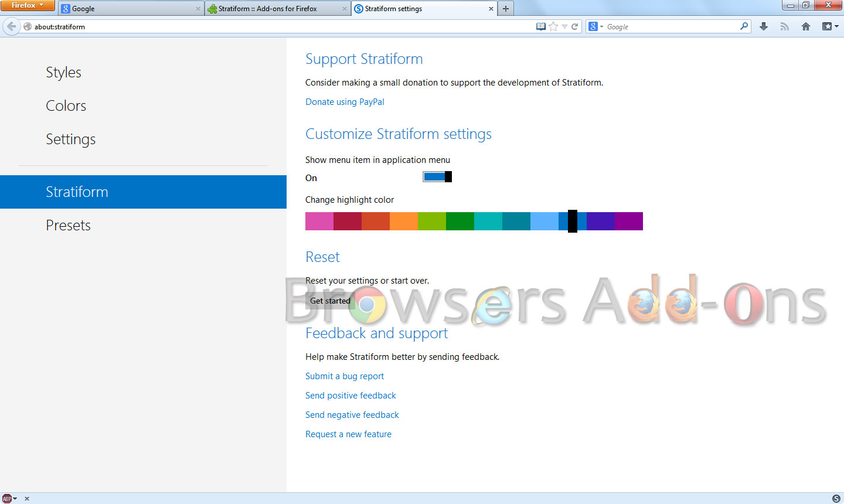
Task: Click the Stratiform S status bar icon
Action: [x=836, y=499]
